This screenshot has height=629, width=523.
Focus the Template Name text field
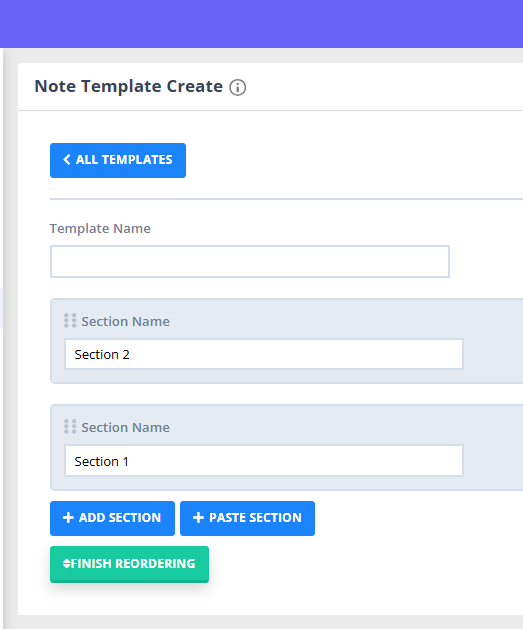click(x=250, y=262)
